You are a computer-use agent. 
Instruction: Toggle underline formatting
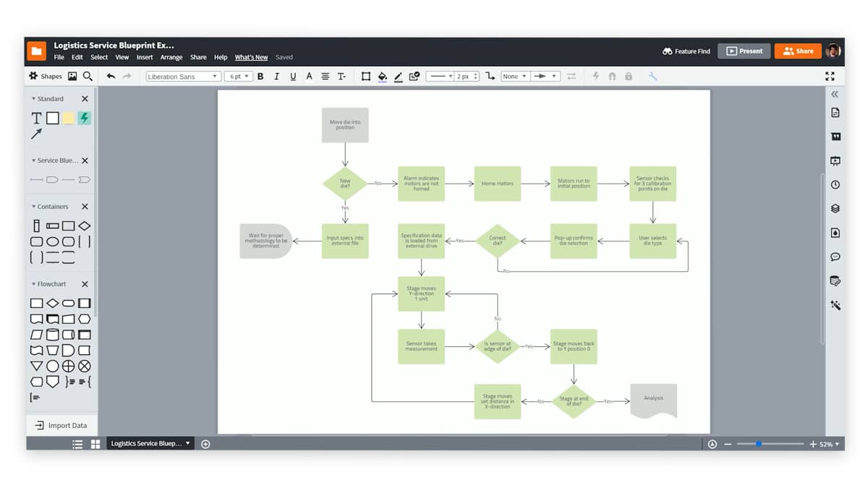(x=293, y=76)
